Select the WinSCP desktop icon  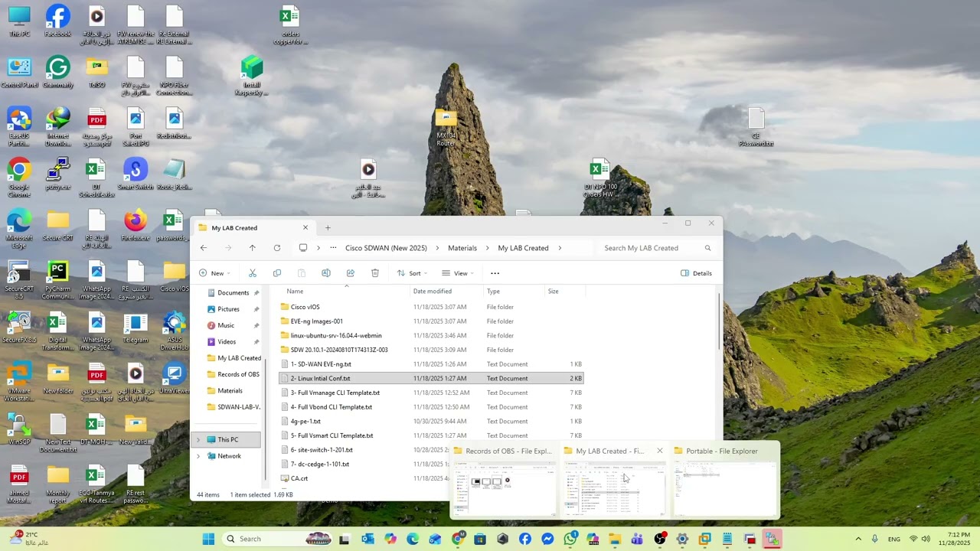pos(19,429)
